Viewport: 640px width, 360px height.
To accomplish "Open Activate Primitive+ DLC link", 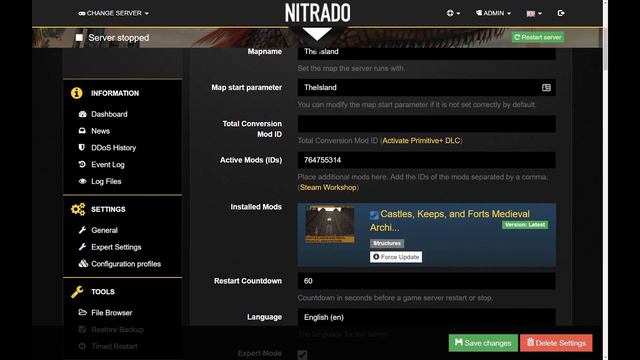I will 421,140.
